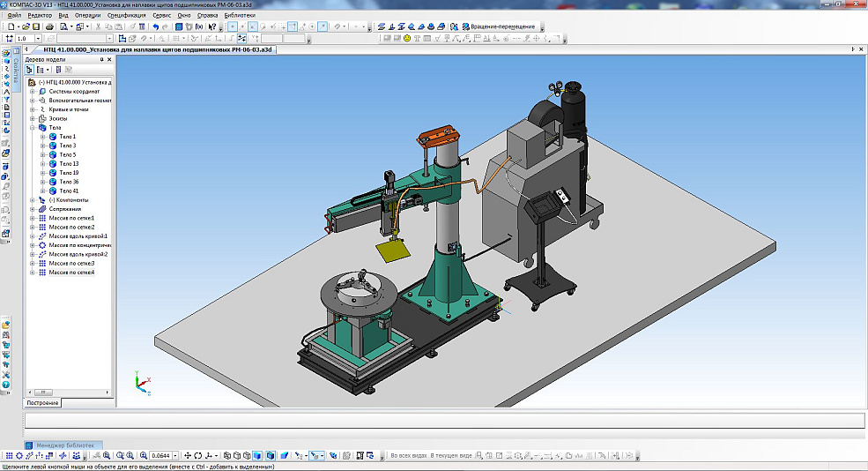Click the Save document icon
The image size is (868, 471).
(x=37, y=26)
